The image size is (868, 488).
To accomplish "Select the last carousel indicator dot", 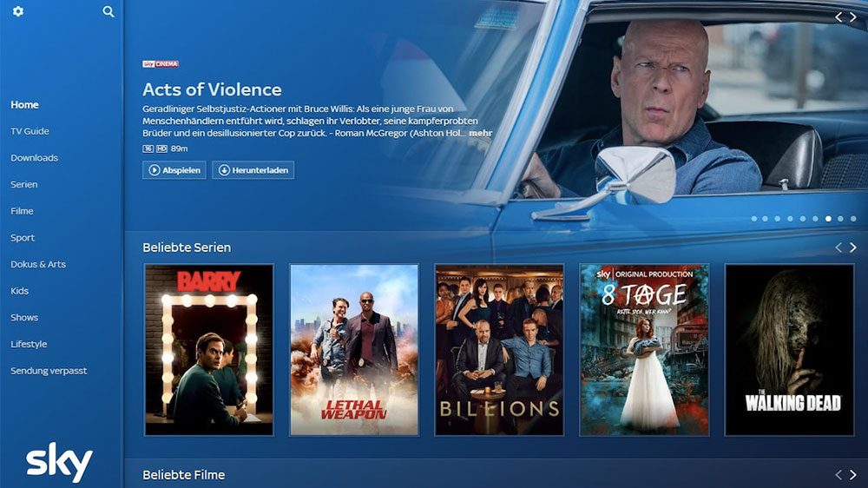I will [853, 219].
